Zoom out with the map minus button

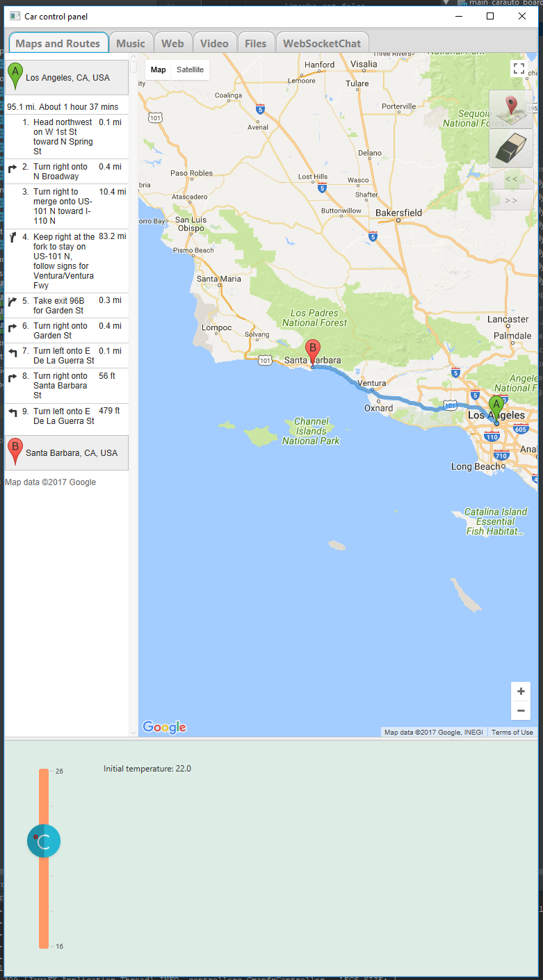(x=521, y=710)
